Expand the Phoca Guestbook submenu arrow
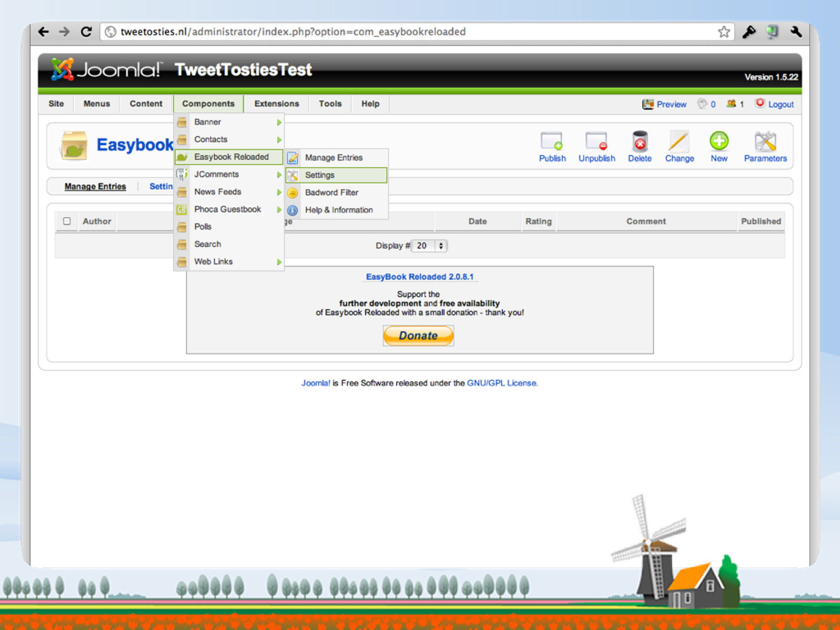Image resolution: width=840 pixels, height=630 pixels. tap(279, 209)
